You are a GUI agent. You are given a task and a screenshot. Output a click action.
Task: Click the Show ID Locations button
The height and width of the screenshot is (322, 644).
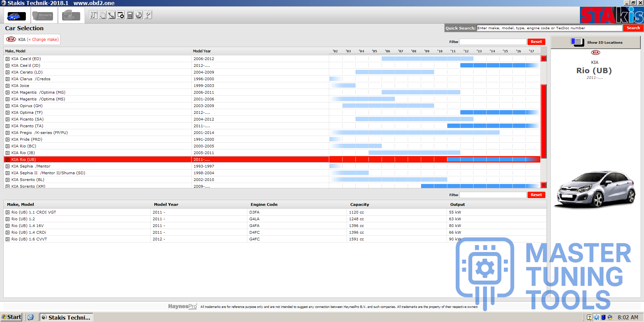(x=596, y=42)
